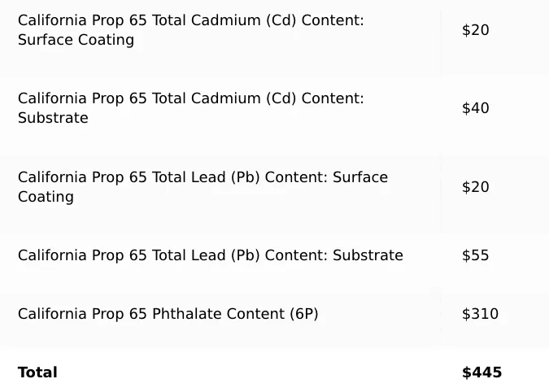Click the $40 price cell
549x392 pixels.
click(475, 108)
